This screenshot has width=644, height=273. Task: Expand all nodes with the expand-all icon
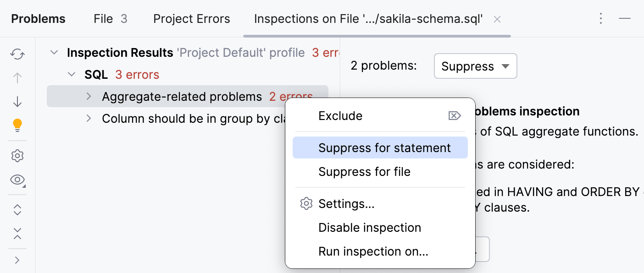[17, 210]
